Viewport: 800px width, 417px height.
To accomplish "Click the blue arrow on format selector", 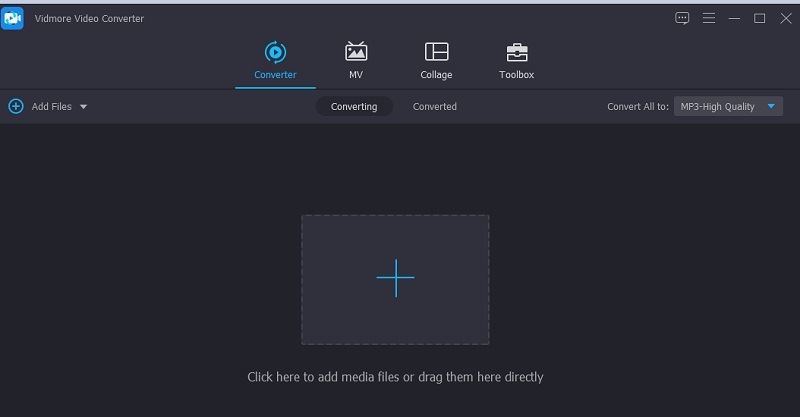I will pos(771,107).
